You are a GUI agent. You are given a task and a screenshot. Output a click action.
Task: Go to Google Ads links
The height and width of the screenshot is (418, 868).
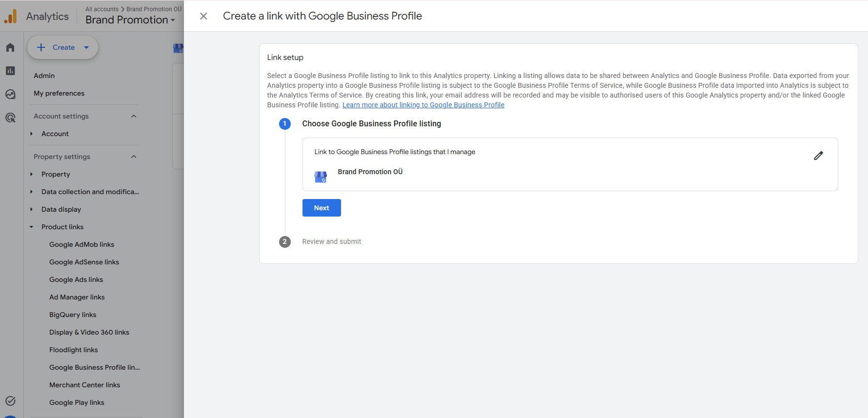(x=76, y=279)
